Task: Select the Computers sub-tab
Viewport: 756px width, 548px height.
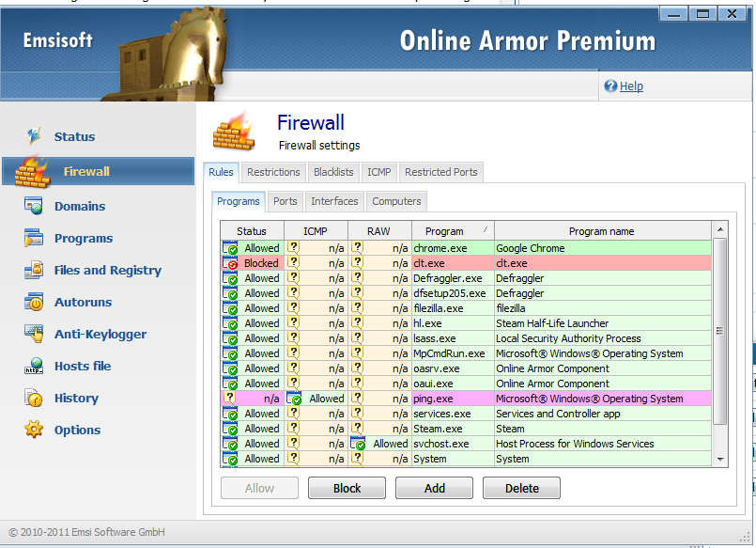Action: click(397, 201)
